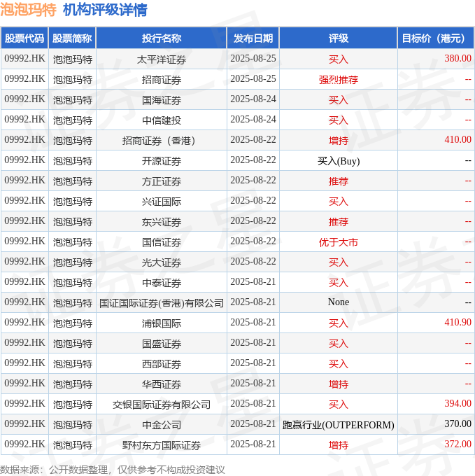Click the 优于大市 rating cell

(x=338, y=242)
